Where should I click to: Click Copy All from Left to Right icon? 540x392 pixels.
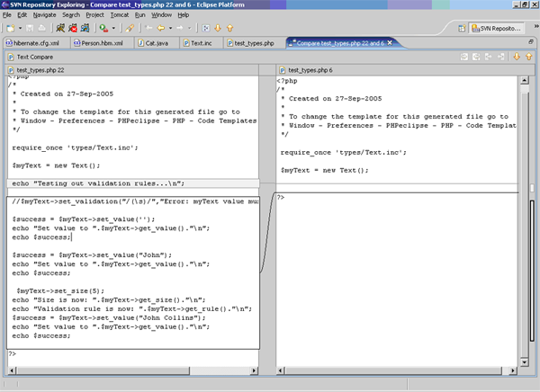pyautogui.click(x=464, y=57)
